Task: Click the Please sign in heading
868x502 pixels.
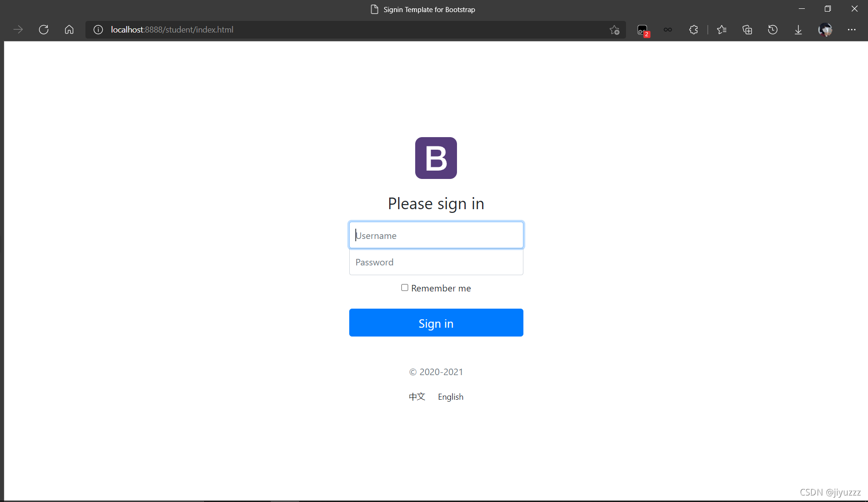Action: [x=436, y=204]
